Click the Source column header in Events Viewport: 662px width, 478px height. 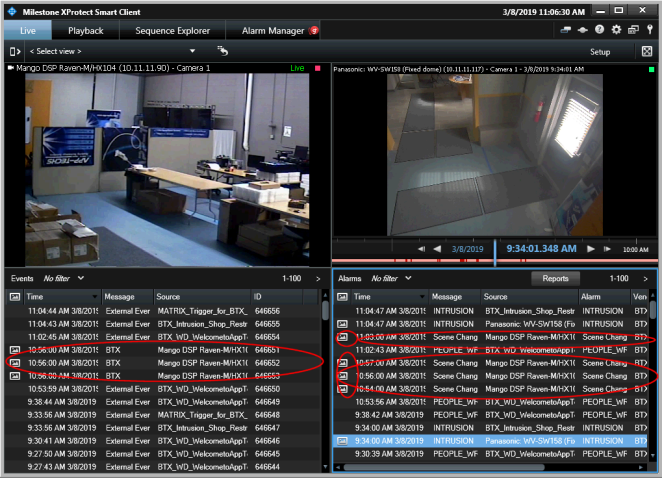(x=202, y=297)
